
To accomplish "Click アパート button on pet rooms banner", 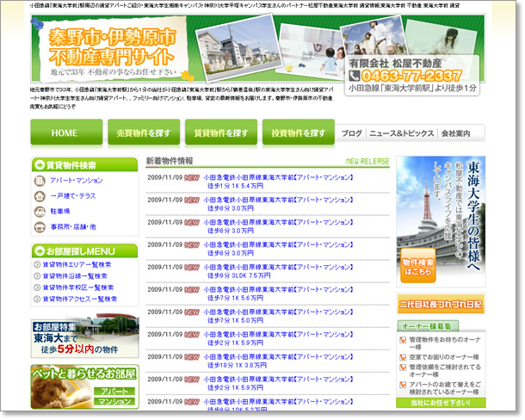I will point(114,392).
